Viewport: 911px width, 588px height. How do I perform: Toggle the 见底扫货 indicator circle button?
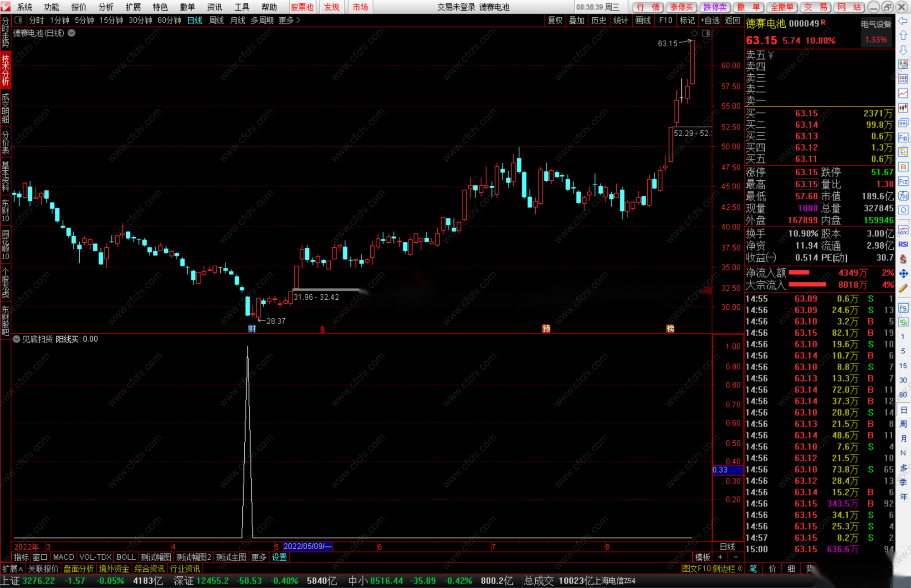(x=16, y=339)
